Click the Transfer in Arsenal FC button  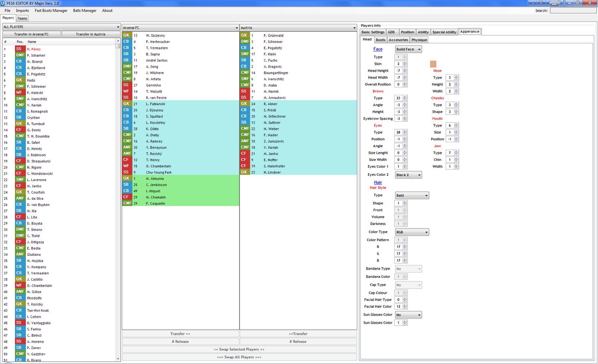pos(31,34)
